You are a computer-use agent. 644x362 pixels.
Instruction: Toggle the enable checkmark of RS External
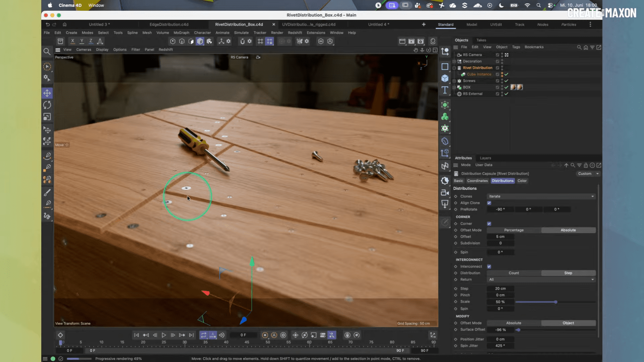click(506, 94)
